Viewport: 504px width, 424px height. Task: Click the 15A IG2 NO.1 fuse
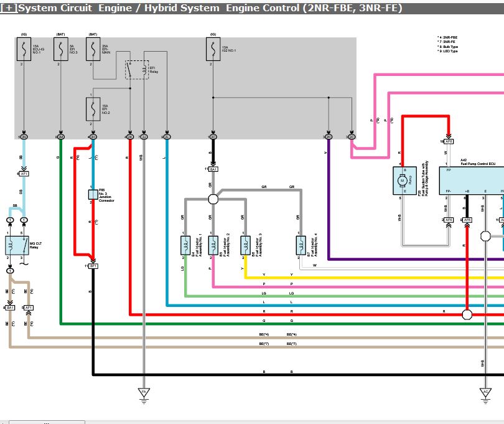pyautogui.click(x=213, y=49)
